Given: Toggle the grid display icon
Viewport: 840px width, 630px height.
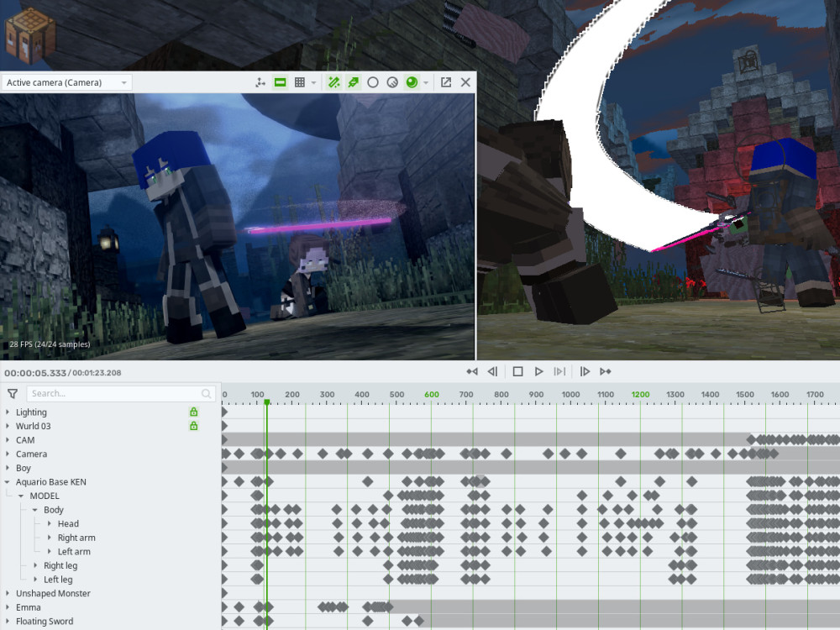Looking at the screenshot, I should tap(301, 82).
